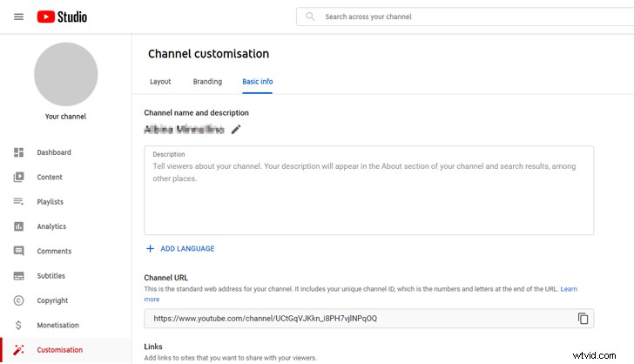Click the YouTube Studio logo
634x364 pixels.
pos(62,17)
